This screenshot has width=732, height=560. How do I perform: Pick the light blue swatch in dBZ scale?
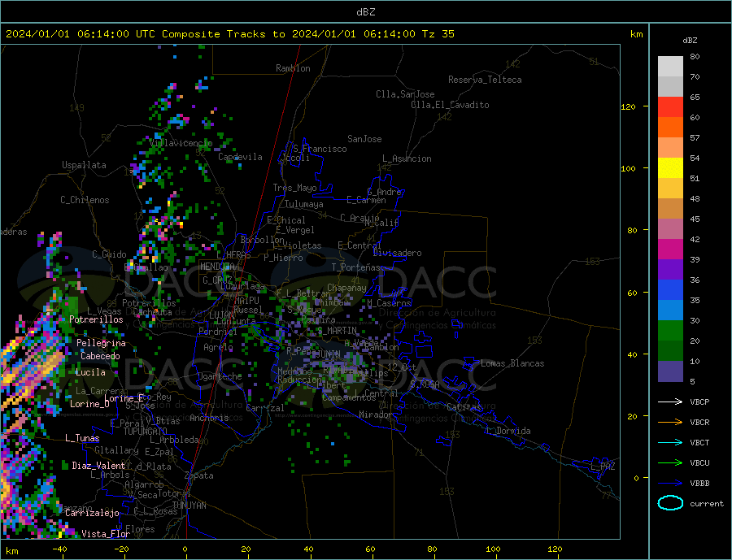[x=670, y=310]
